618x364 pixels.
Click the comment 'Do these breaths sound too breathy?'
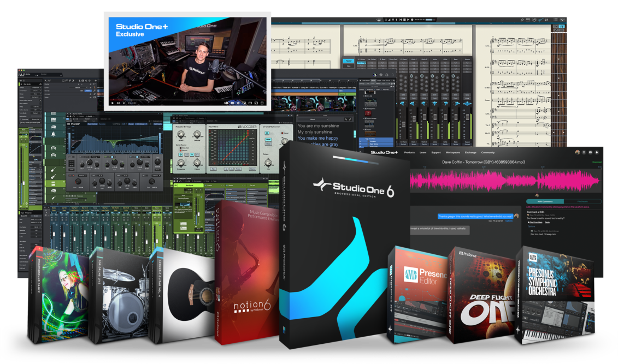[x=545, y=218]
